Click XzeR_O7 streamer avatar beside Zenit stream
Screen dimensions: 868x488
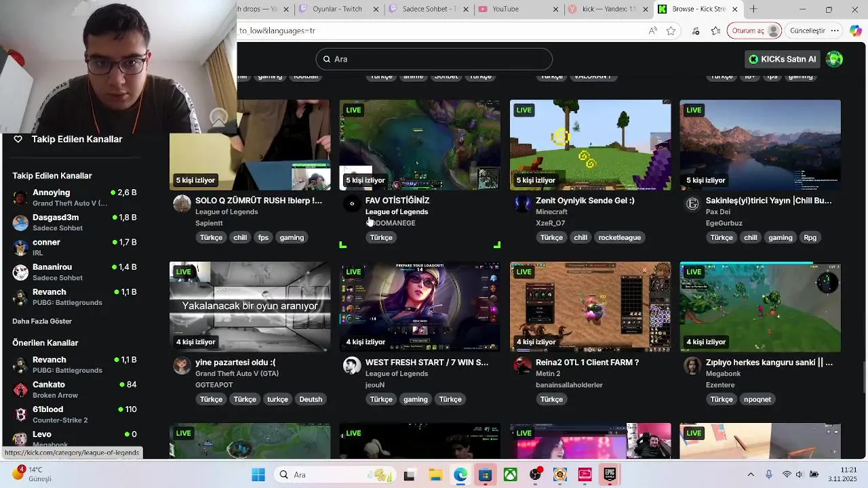tap(522, 203)
